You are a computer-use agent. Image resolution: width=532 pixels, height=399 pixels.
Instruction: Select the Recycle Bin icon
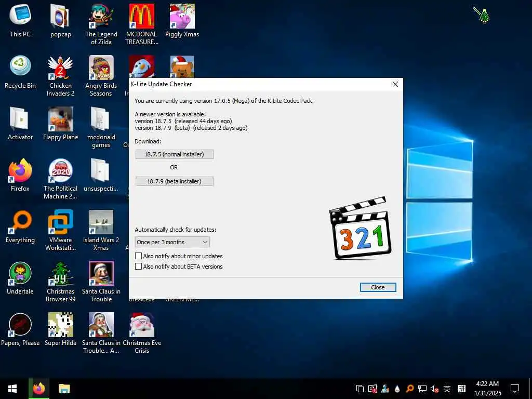coord(20,72)
